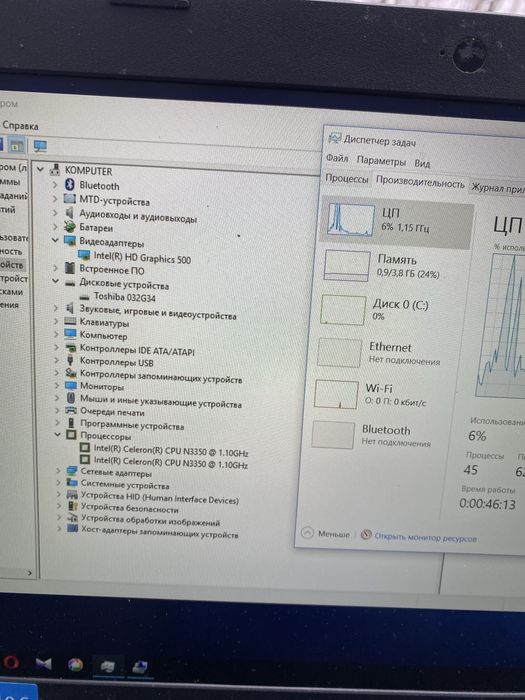Click the properties pane toolbar icon
525x700 pixels.
pos(17,146)
